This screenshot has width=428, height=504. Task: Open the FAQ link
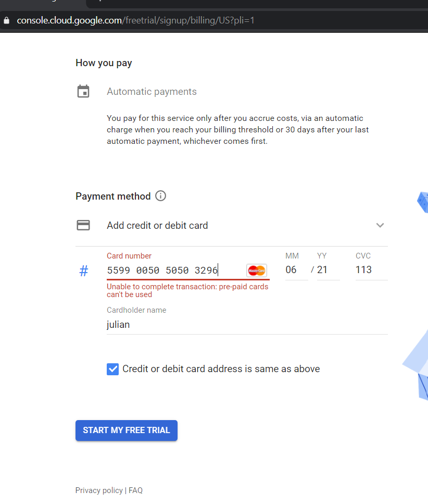tap(135, 490)
